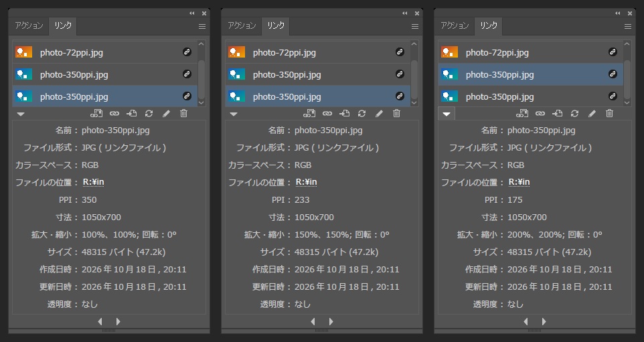Click scroll up arrow of left panel list
Viewport: 644px width, 342px height.
point(202,44)
